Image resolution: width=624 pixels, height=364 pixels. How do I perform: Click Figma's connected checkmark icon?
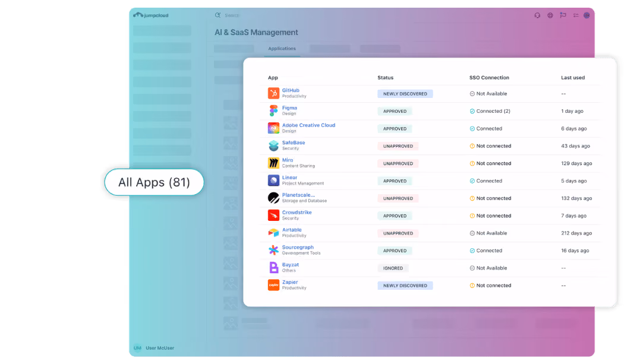coord(472,112)
